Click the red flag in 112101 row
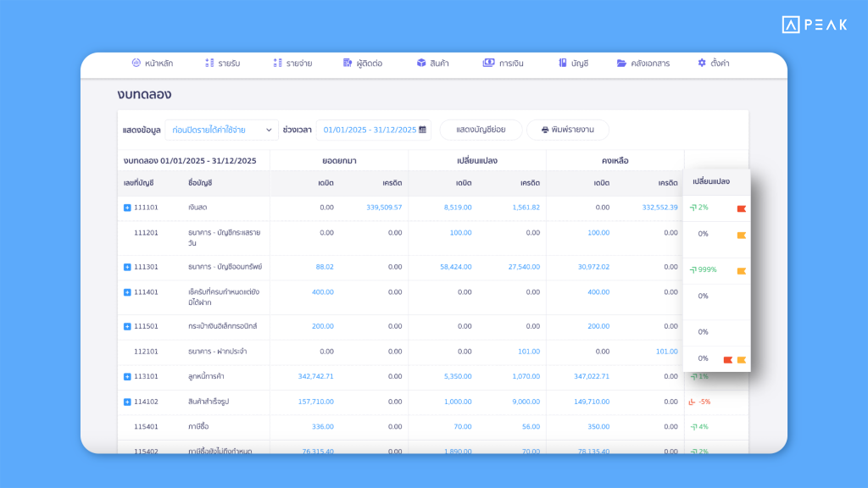The height and width of the screenshot is (488, 868). [728, 359]
